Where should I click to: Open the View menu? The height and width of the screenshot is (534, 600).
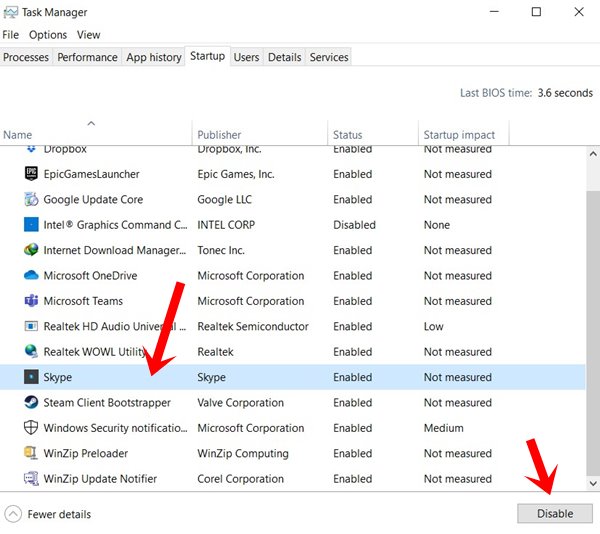tap(88, 35)
